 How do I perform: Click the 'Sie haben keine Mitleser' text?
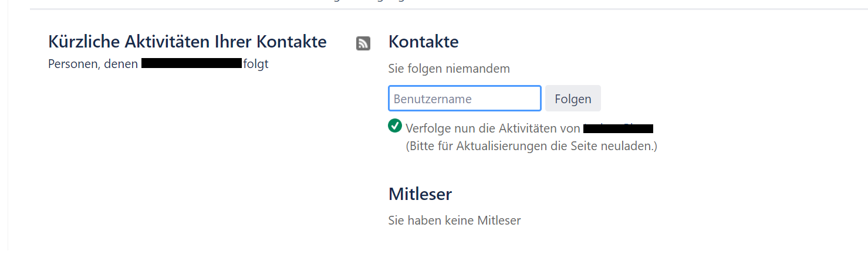tap(454, 220)
